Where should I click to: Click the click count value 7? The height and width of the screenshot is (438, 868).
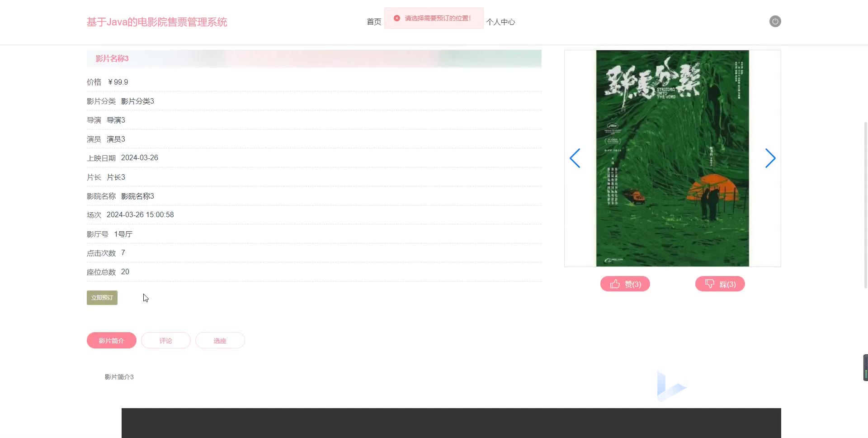pos(123,252)
